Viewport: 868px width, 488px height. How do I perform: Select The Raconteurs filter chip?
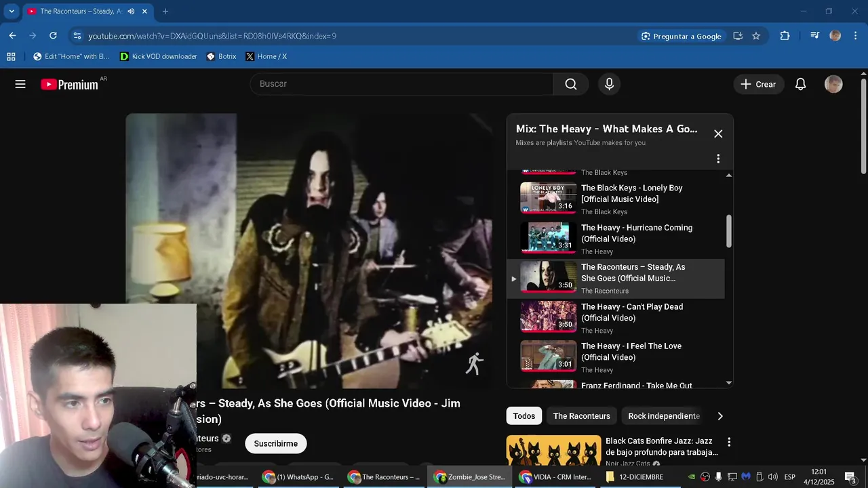coord(582,416)
